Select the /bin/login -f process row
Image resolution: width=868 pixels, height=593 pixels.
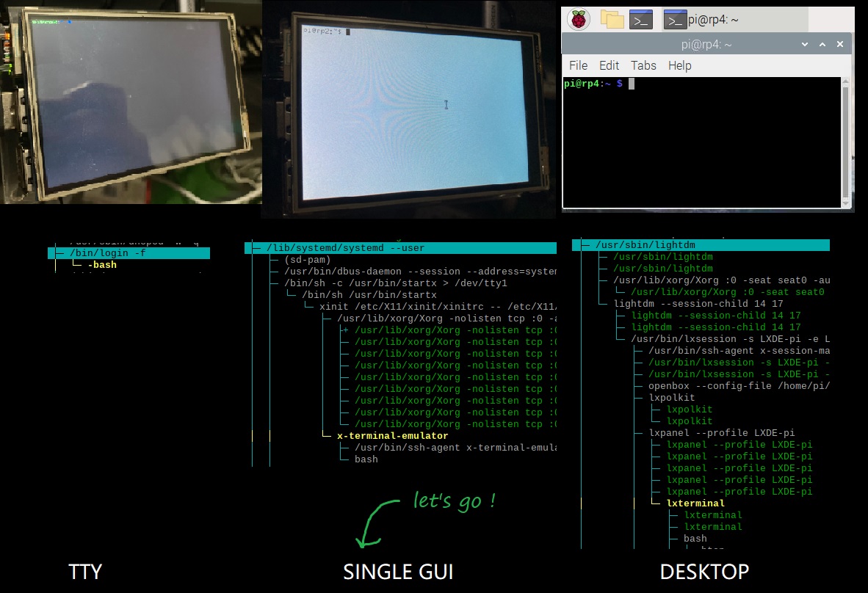coord(129,253)
